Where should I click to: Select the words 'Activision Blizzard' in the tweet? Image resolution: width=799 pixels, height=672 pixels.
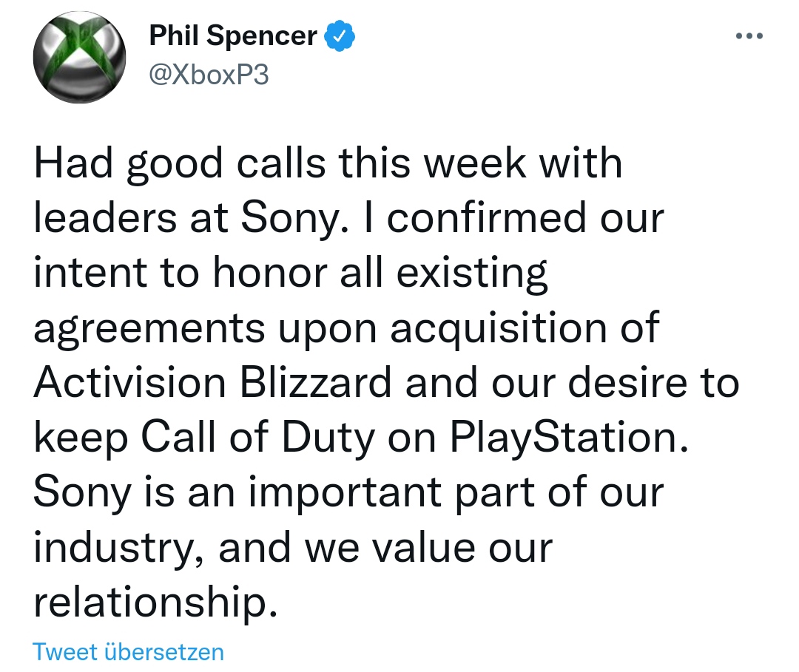click(212, 384)
